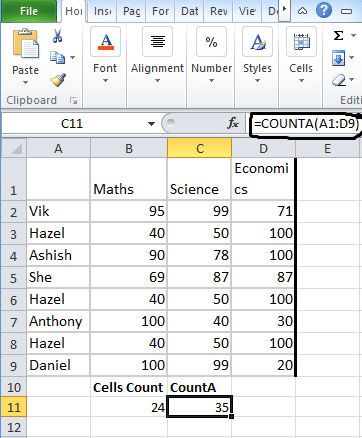Select row 1 header
The width and height of the screenshot is (362, 438).
click(13, 179)
